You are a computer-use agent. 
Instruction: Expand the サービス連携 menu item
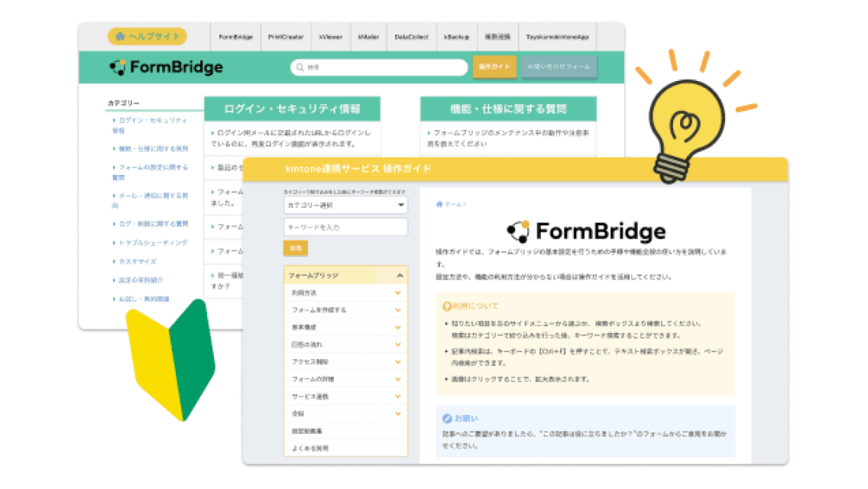pyautogui.click(x=397, y=397)
